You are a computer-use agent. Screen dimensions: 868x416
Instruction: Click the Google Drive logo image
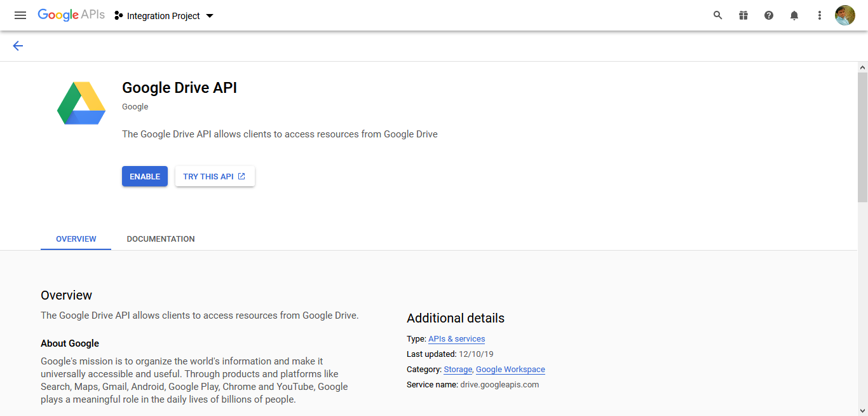click(81, 103)
